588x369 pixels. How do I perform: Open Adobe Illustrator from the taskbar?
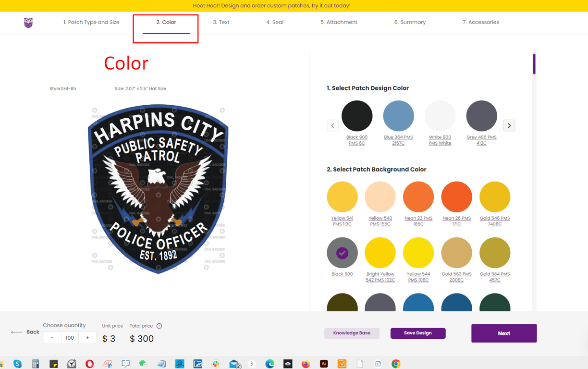click(x=324, y=364)
